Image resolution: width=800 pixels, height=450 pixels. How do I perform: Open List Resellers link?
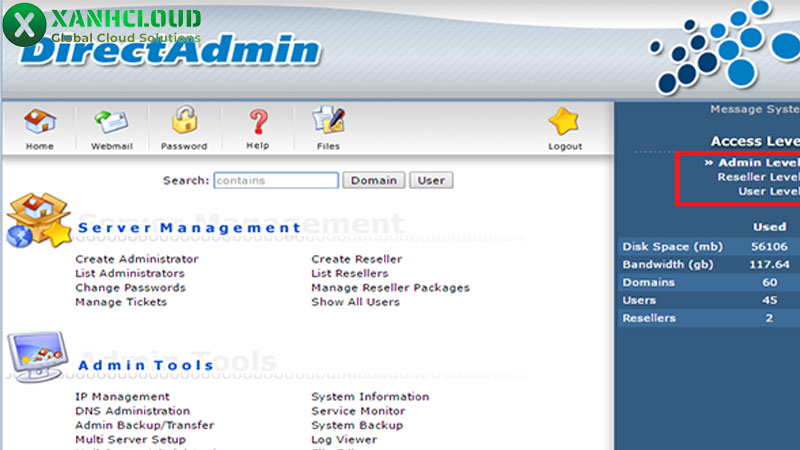coord(349,273)
